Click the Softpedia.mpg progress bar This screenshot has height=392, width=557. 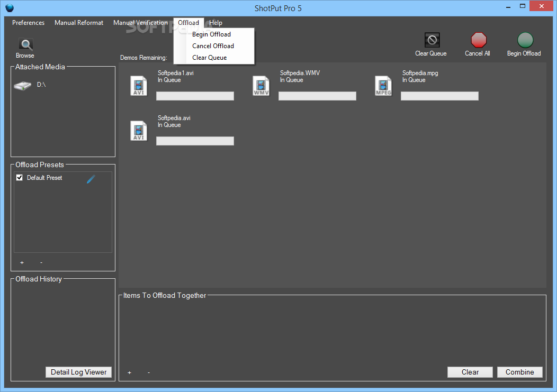(440, 96)
